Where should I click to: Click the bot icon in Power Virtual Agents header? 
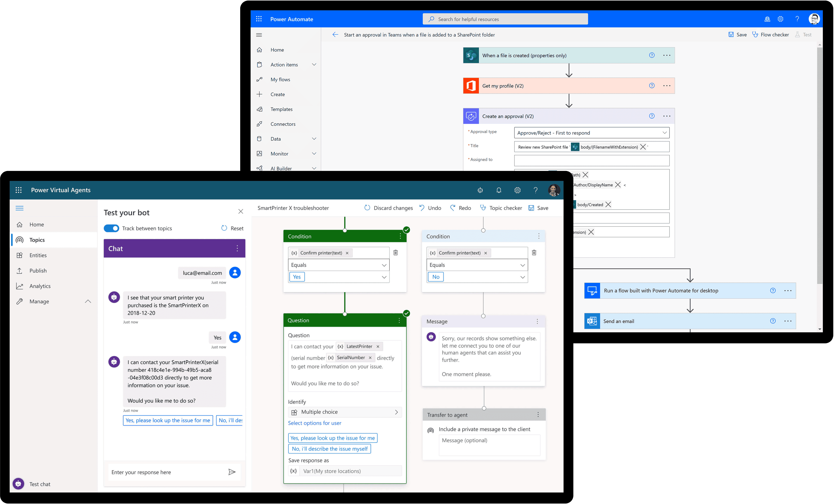[x=480, y=190]
